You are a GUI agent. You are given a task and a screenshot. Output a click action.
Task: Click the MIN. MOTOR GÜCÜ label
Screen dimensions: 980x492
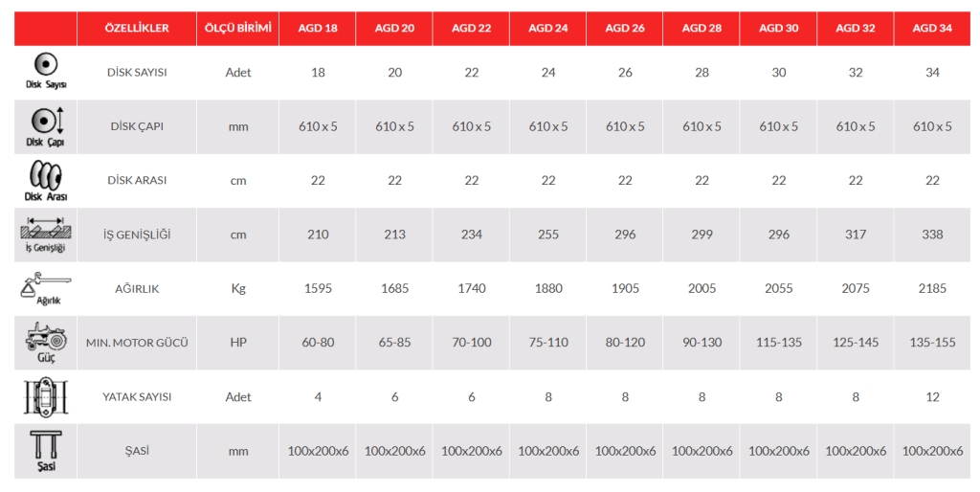coord(137,343)
